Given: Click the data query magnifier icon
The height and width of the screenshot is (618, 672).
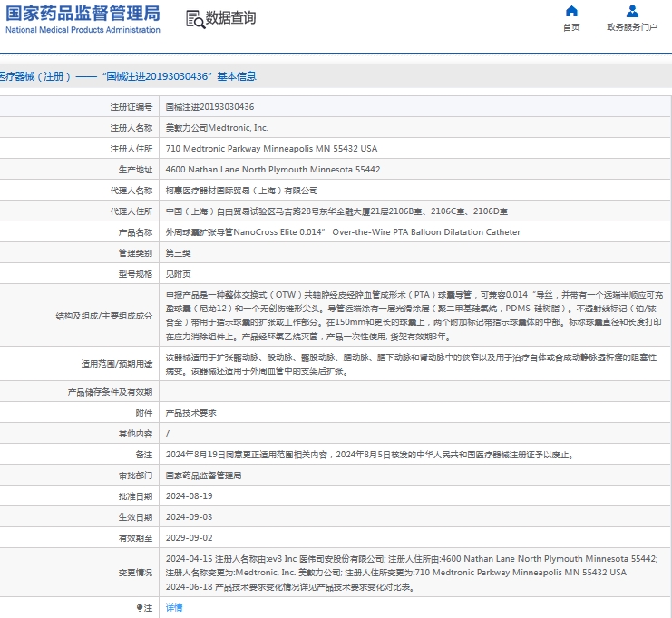Looking at the screenshot, I should coord(195,19).
